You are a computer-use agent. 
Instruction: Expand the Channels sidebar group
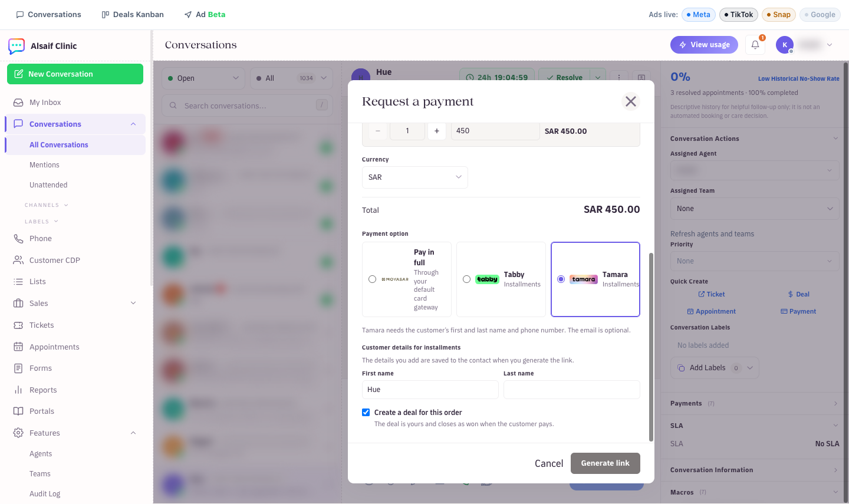tap(47, 205)
